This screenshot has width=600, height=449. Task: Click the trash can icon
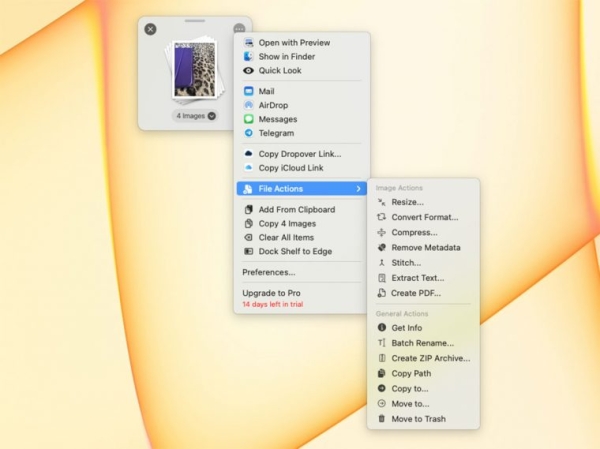(x=382, y=419)
